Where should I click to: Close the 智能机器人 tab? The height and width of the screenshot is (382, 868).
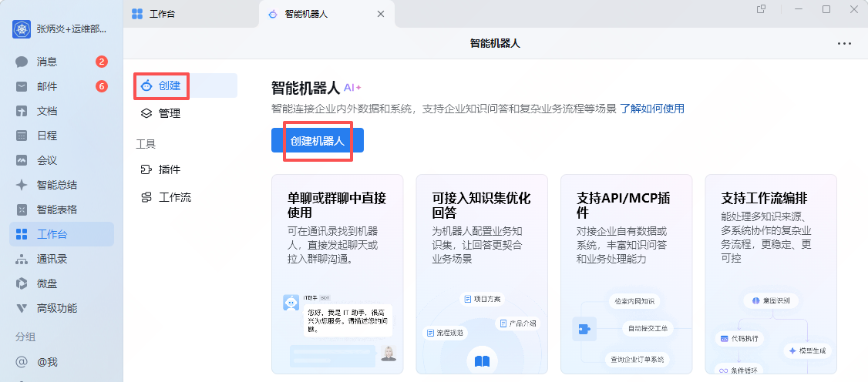coord(380,15)
